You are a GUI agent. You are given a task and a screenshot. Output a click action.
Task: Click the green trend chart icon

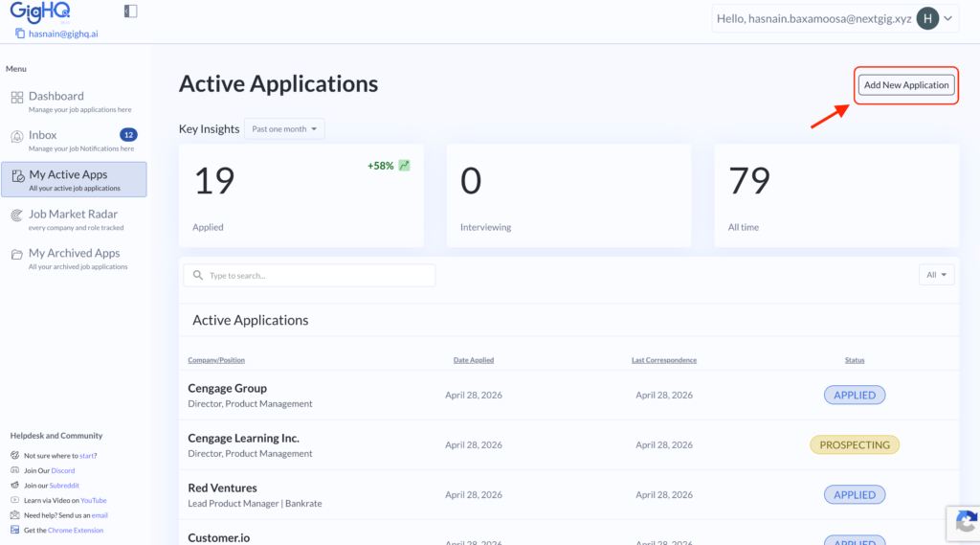(x=405, y=165)
